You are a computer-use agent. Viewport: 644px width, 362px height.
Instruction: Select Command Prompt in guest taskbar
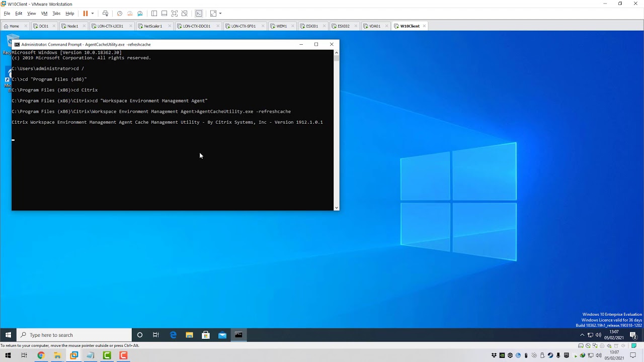238,335
